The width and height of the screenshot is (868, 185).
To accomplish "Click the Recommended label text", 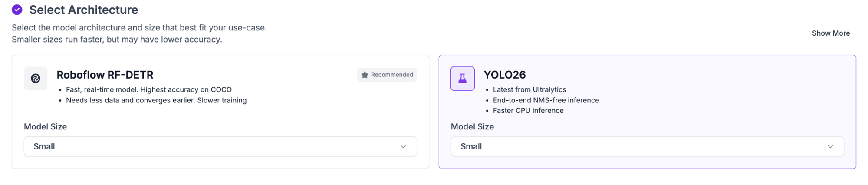I will point(392,75).
